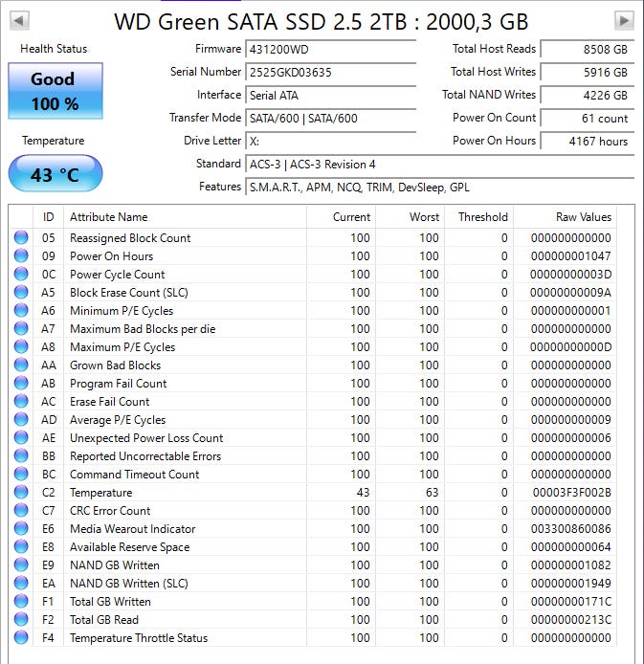Click the next disk right arrow button
Viewport: 644px width, 664px height.
click(x=624, y=20)
